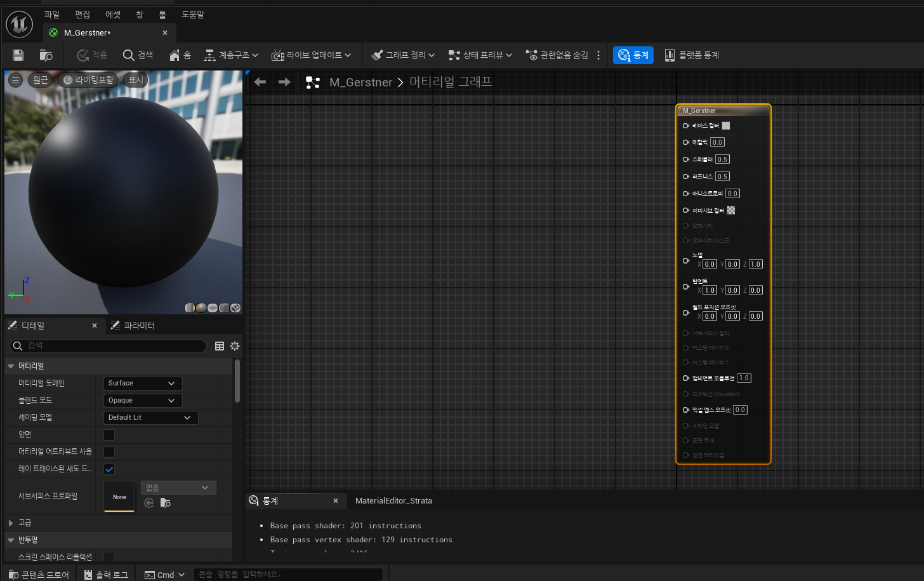
Task: Toggle the 스크린 스페이스 리플렉션 checkbox
Action: (109, 557)
